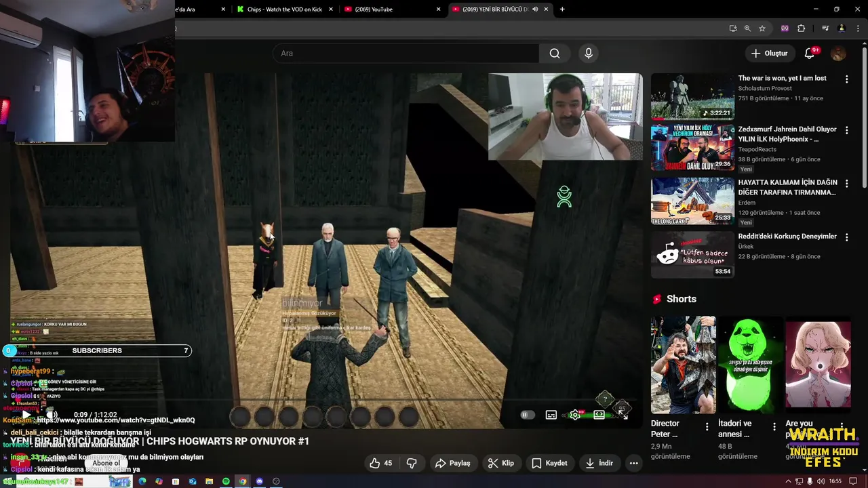Close the '(2069) YouTube' tab
This screenshot has width=868, height=488.
(x=439, y=9)
